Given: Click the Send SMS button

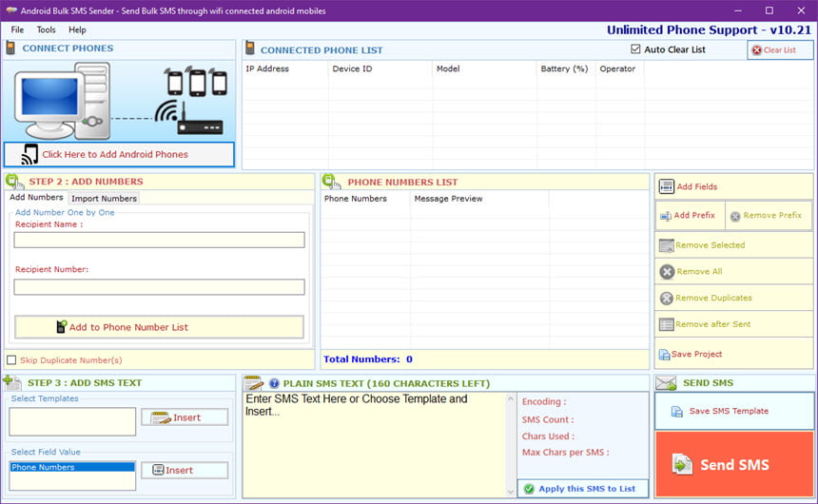Looking at the screenshot, I should click(734, 464).
